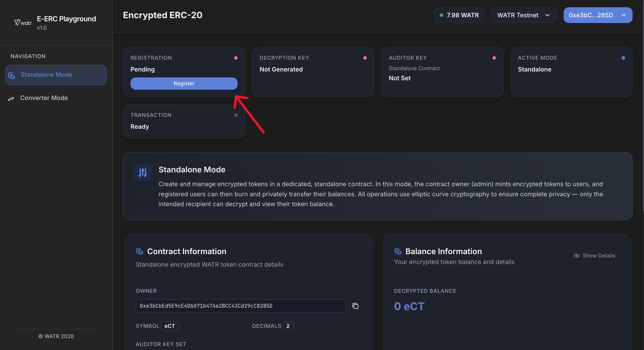Click the Balance Information coins icon
The height and width of the screenshot is (350, 644).
pos(398,251)
